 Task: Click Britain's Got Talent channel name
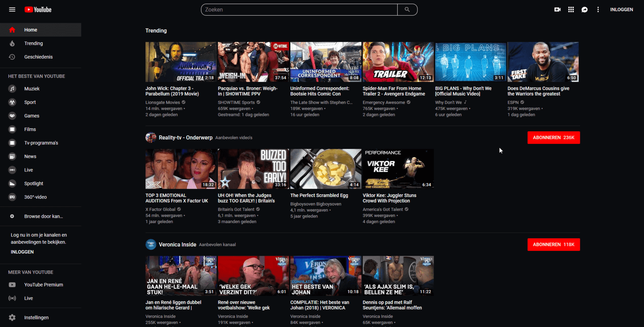[x=236, y=209]
